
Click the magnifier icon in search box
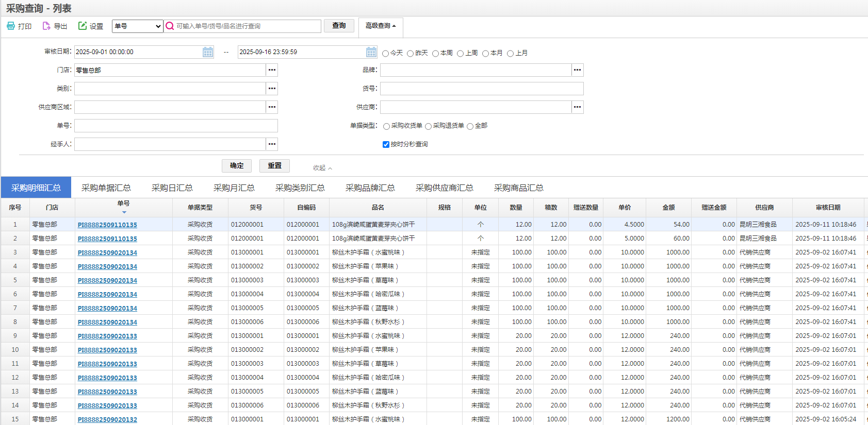coord(170,26)
